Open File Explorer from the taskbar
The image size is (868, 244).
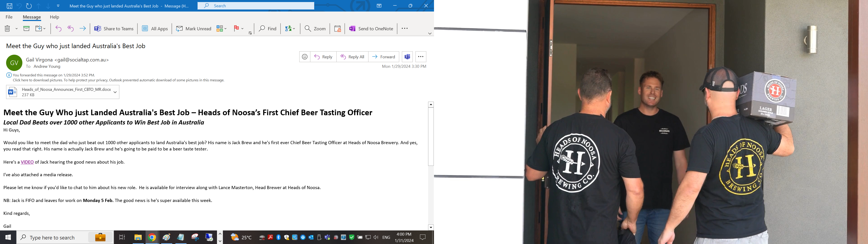click(138, 237)
